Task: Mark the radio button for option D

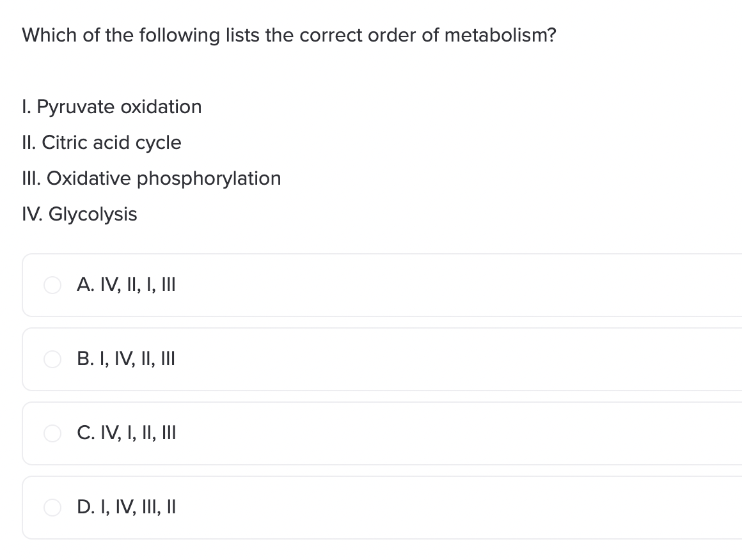Action: [x=52, y=508]
